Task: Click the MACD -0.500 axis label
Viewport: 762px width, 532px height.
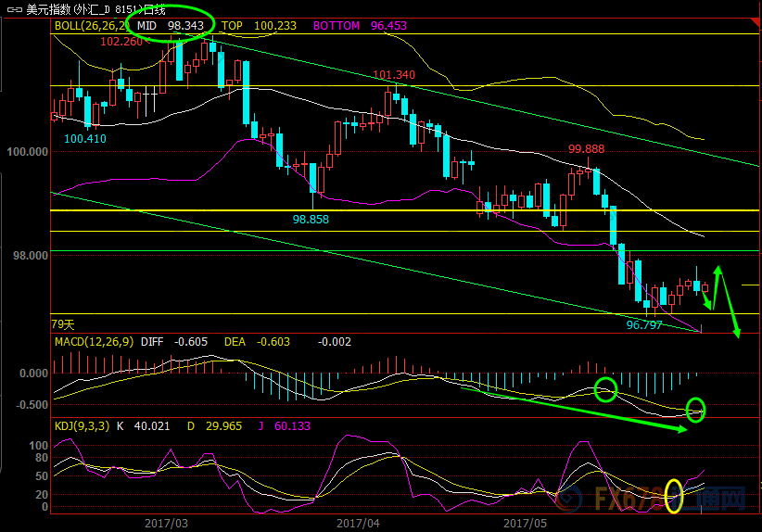Action: 32,405
